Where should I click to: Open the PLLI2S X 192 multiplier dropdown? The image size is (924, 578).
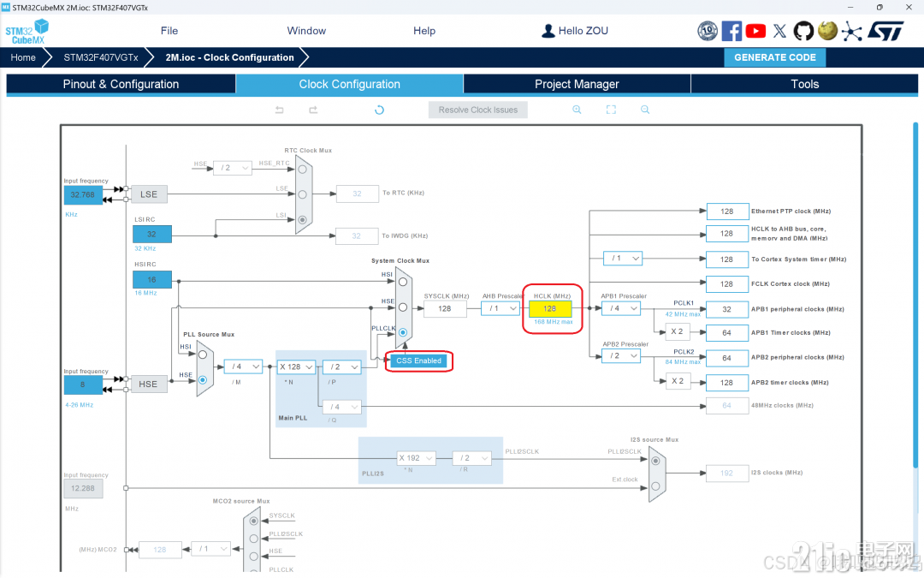point(417,458)
